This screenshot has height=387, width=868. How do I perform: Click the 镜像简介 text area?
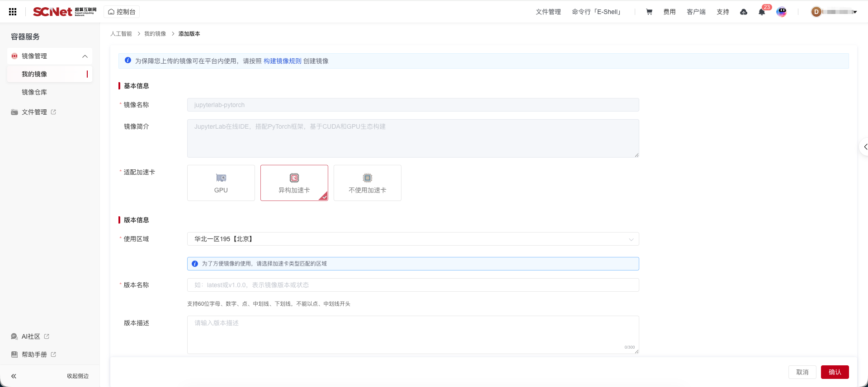point(413,138)
